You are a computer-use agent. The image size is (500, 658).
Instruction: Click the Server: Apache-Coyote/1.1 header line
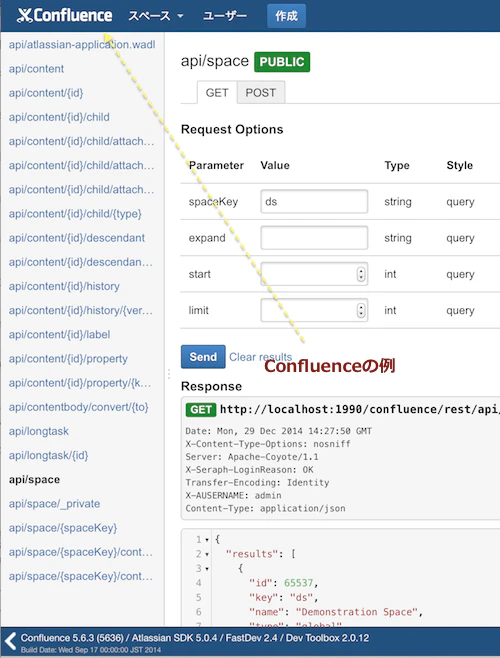click(x=252, y=457)
